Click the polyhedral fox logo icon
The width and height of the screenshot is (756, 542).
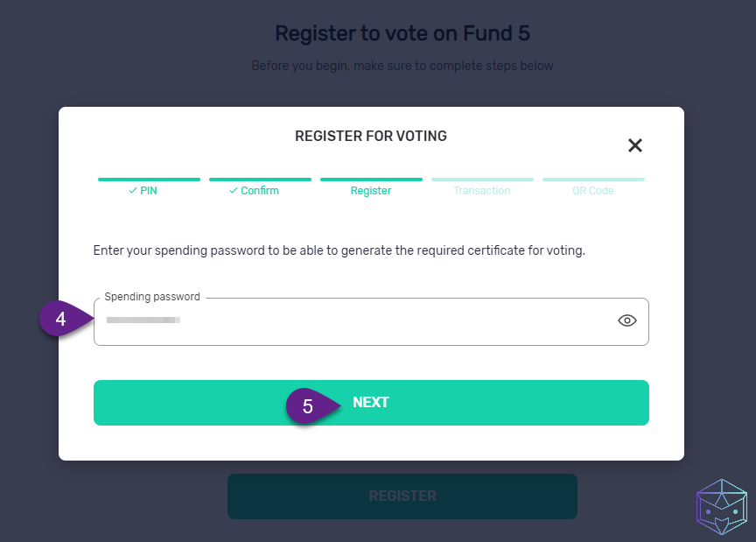(721, 507)
